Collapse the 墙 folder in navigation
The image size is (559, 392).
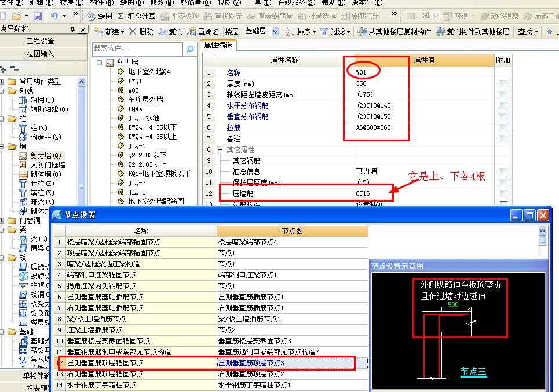point(2,146)
